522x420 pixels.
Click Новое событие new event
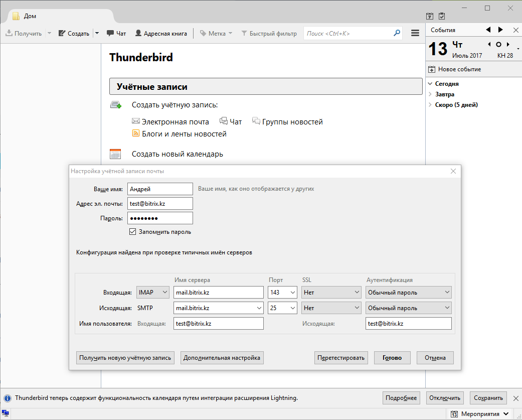(455, 69)
